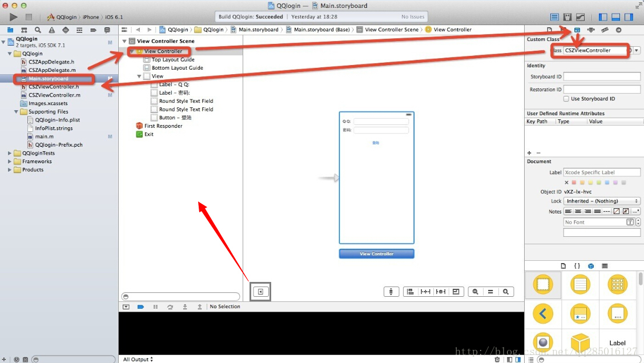Select the Navigation Controller library object
This screenshot has height=363, width=644.
click(x=543, y=314)
